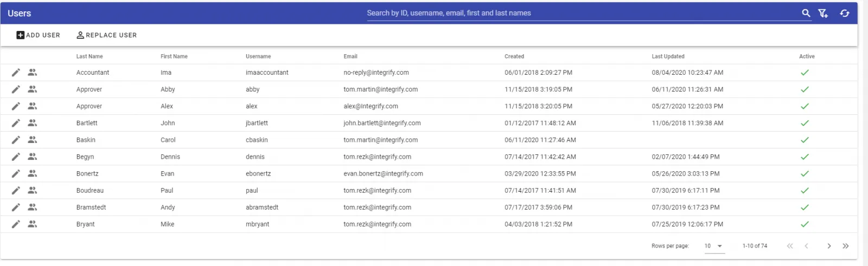The height and width of the screenshot is (266, 868).
Task: Sort by First Name column header
Action: [x=174, y=56]
